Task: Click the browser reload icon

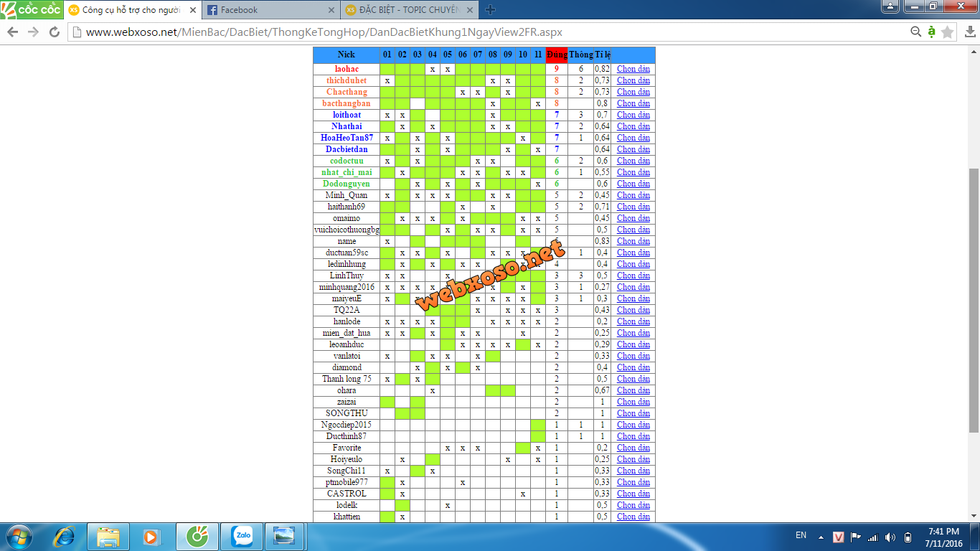Action: [x=55, y=32]
